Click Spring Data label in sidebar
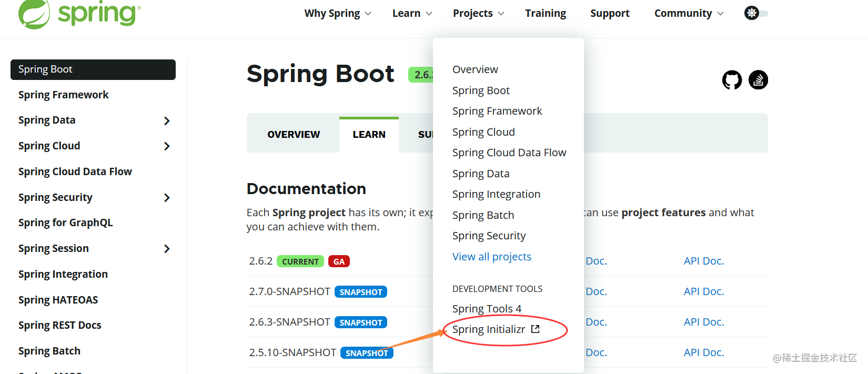The image size is (868, 374). 47,120
